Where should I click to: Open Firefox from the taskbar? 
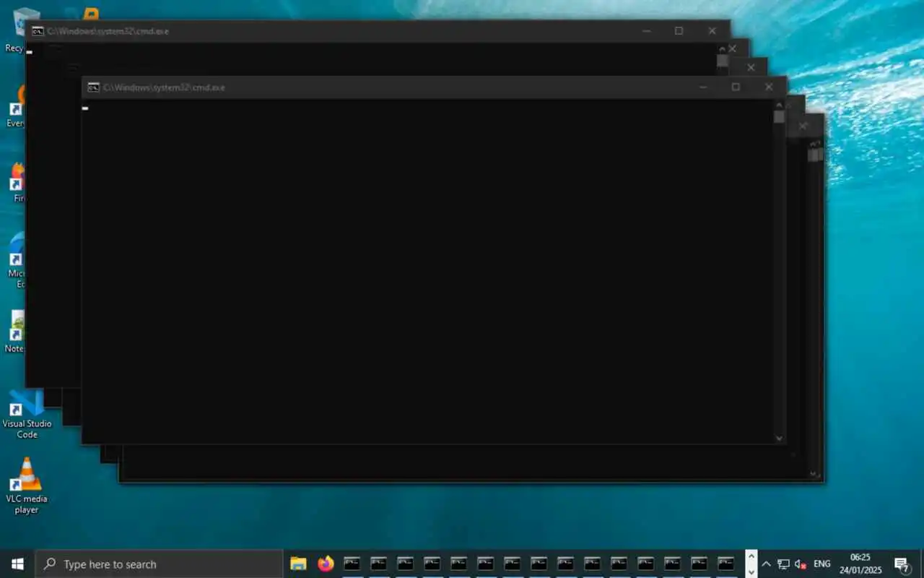(x=326, y=564)
